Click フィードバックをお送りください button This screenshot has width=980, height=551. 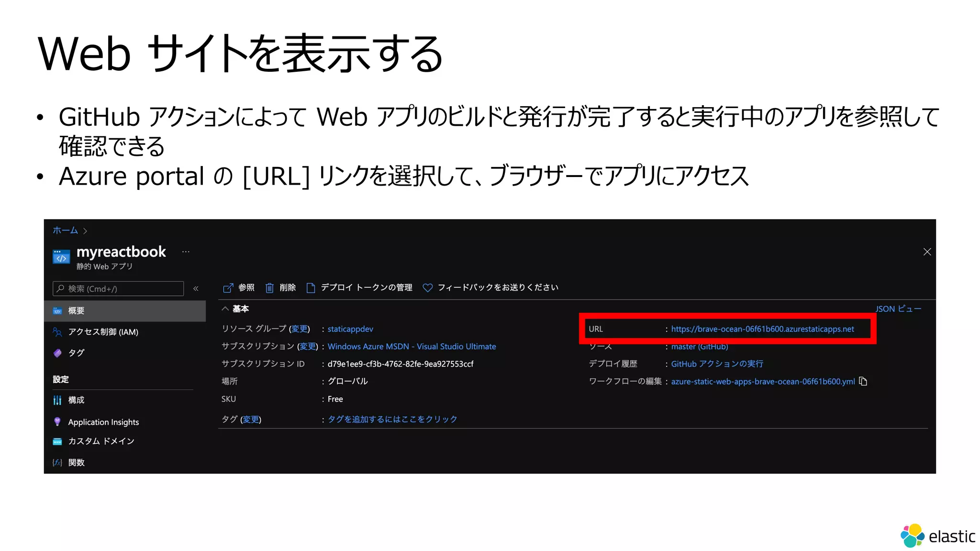click(x=491, y=287)
